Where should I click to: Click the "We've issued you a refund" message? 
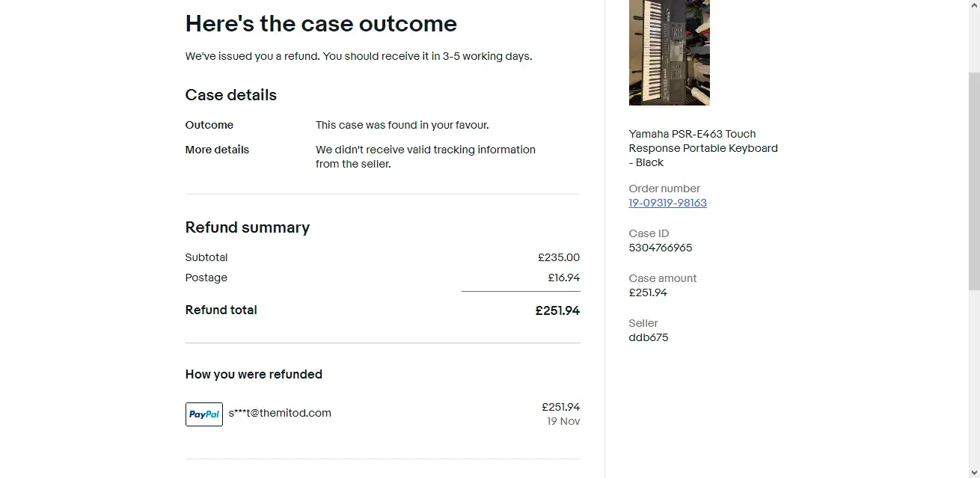(358, 56)
